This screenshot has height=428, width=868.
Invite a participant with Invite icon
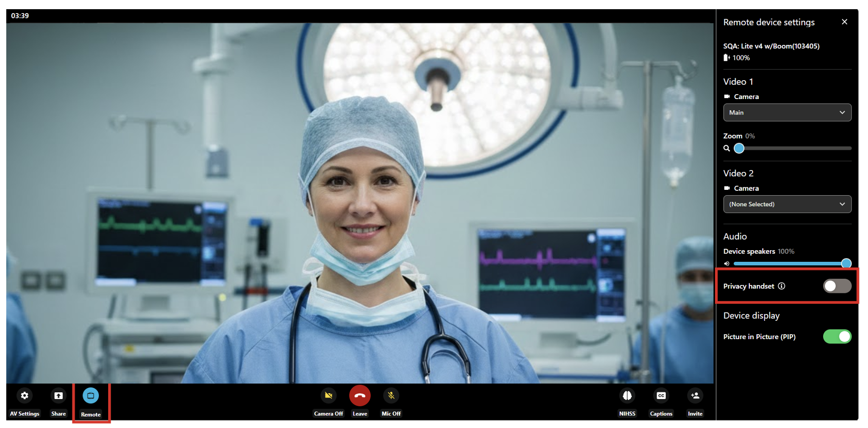click(x=695, y=396)
